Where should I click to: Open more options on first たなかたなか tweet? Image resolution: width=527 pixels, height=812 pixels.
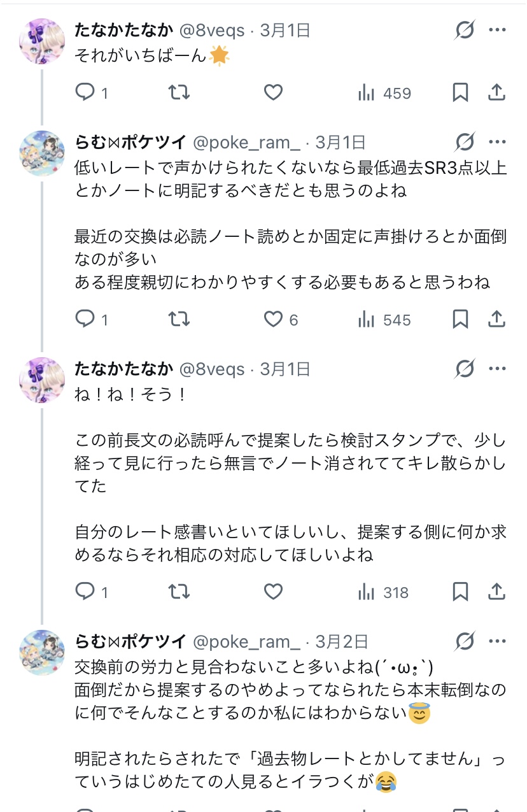pyautogui.click(x=497, y=29)
